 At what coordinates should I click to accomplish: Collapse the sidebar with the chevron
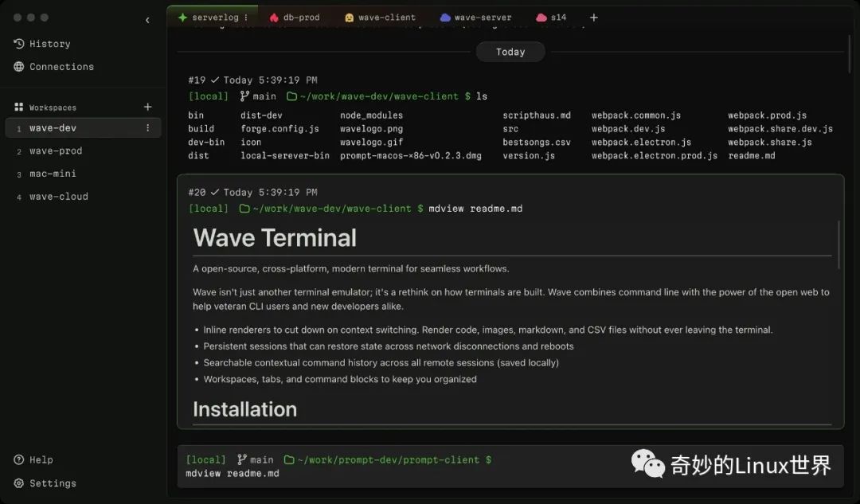pyautogui.click(x=147, y=20)
